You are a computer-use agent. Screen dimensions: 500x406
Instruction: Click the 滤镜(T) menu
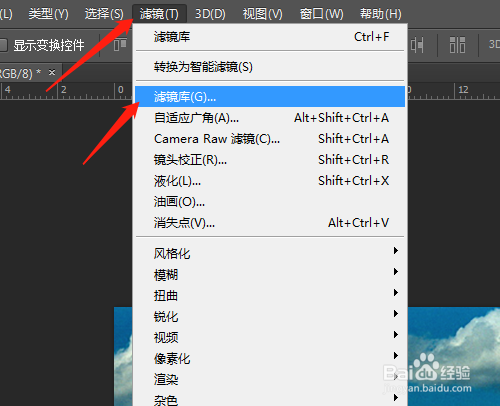pyautogui.click(x=159, y=14)
